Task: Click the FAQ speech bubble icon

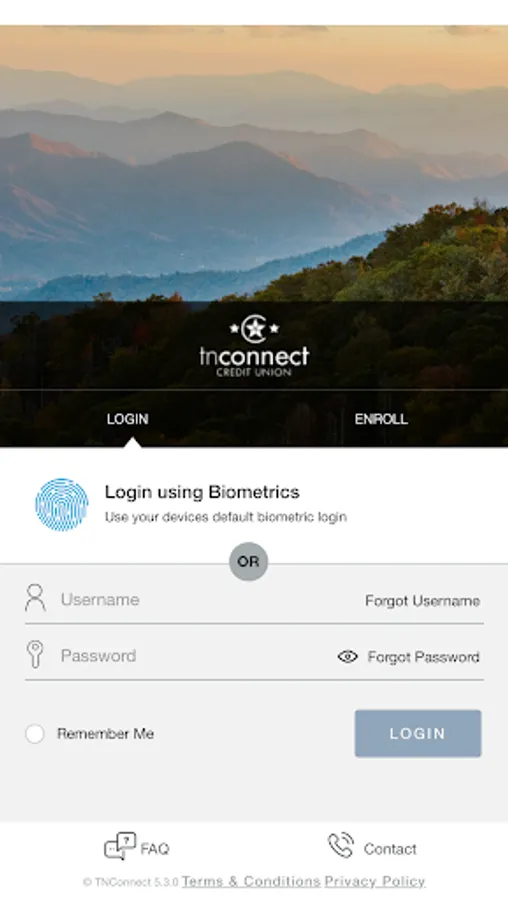Action: [120, 846]
